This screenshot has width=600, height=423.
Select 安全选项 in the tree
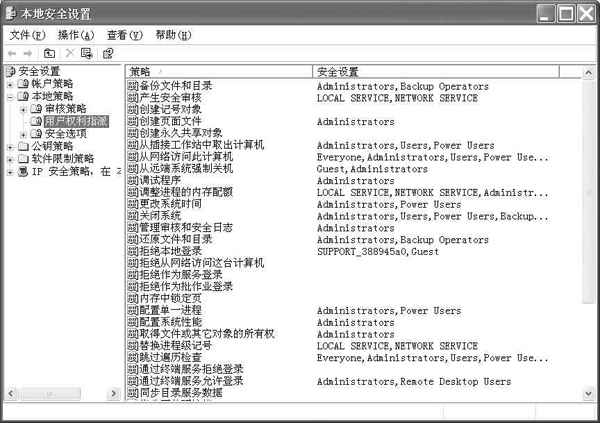65,134
